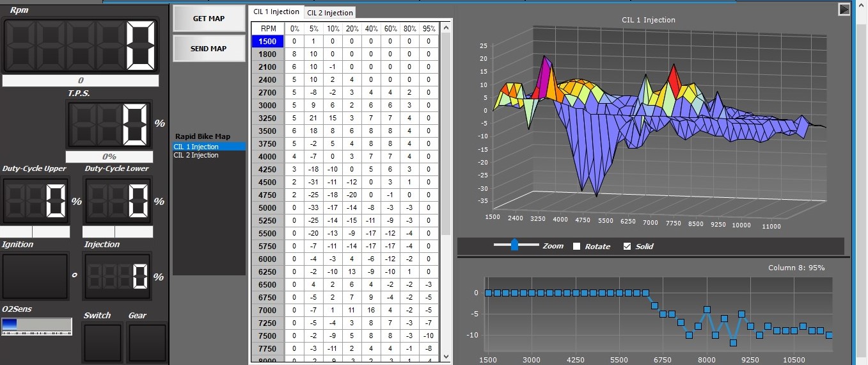The image size is (868, 365).
Task: Select the 1800 RPM row header
Action: pos(268,54)
